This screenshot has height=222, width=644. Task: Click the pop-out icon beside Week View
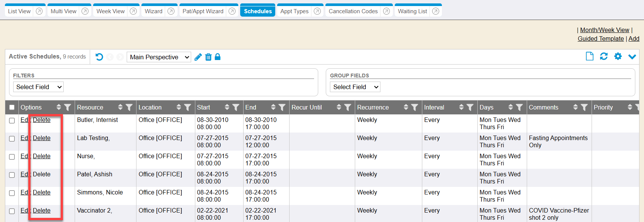[133, 11]
